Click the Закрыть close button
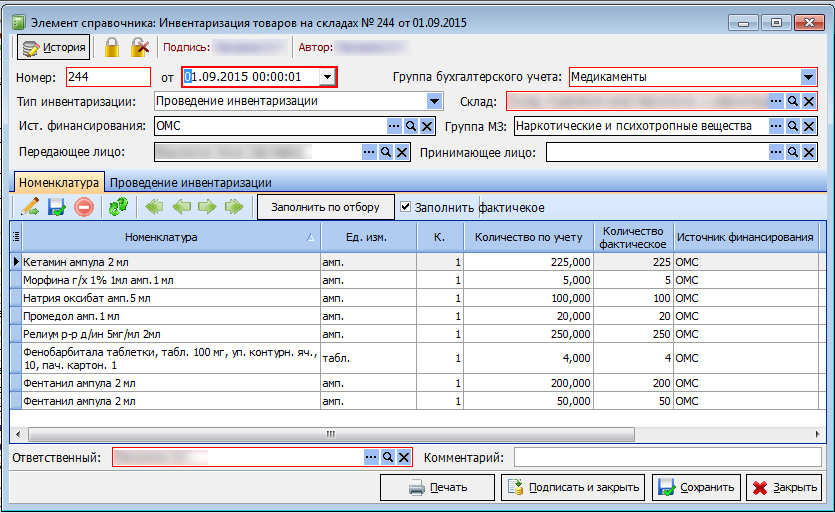 [784, 487]
